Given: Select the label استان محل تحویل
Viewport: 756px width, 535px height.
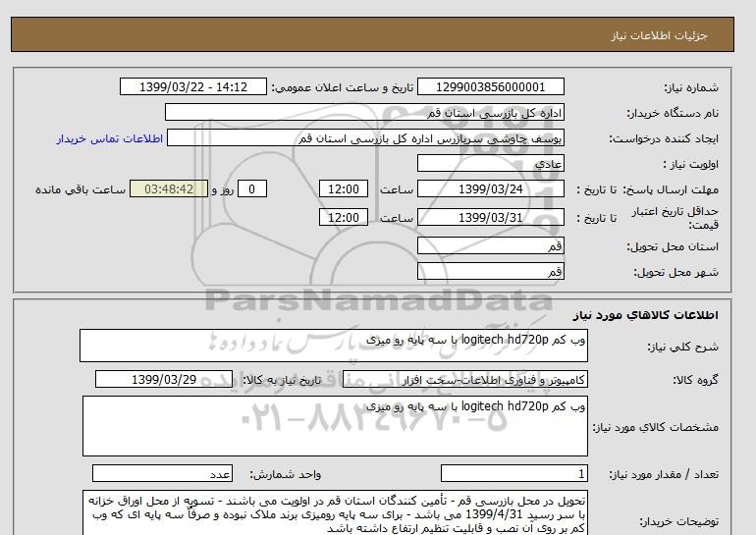Looking at the screenshot, I should (x=673, y=246).
